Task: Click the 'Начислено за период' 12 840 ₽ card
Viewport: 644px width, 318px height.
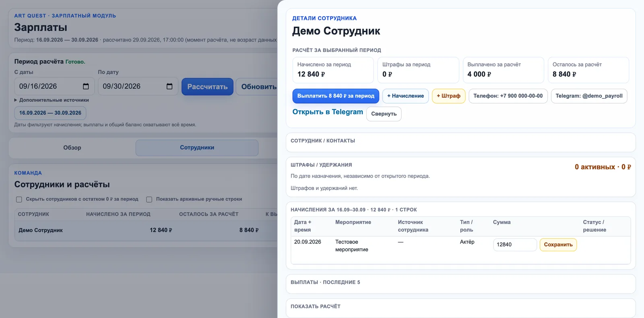Action: pos(333,70)
